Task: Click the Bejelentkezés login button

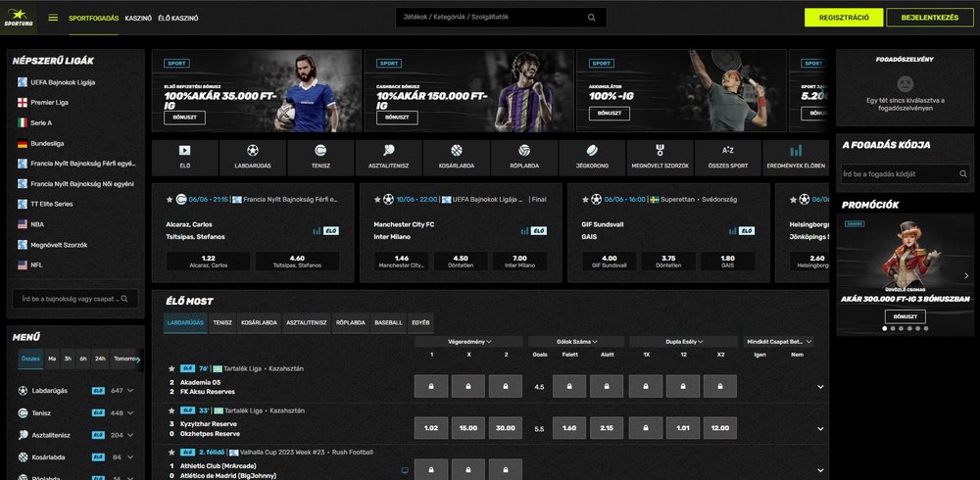Action: point(929,18)
